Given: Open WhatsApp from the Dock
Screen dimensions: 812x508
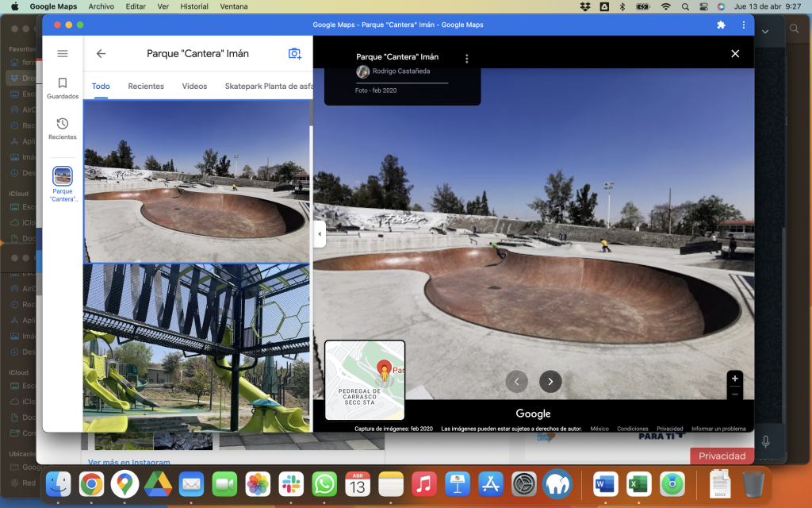Looking at the screenshot, I should click(x=324, y=483).
